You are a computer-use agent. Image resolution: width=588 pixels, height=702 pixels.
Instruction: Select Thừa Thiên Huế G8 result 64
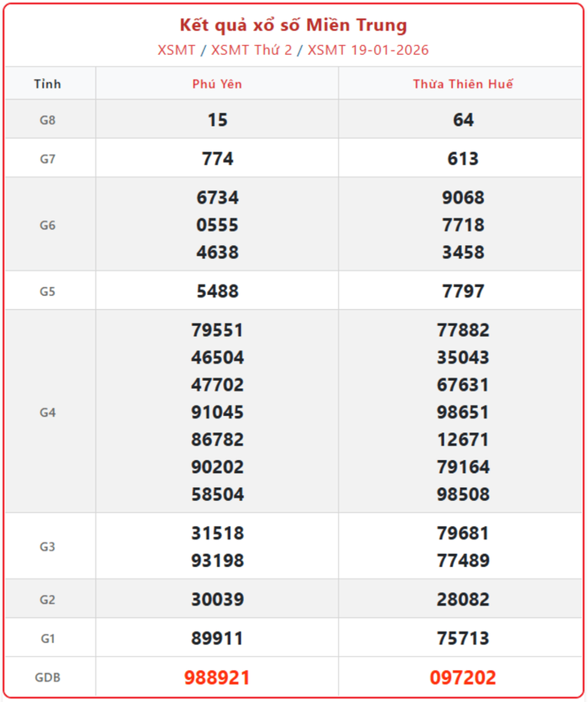(x=463, y=119)
